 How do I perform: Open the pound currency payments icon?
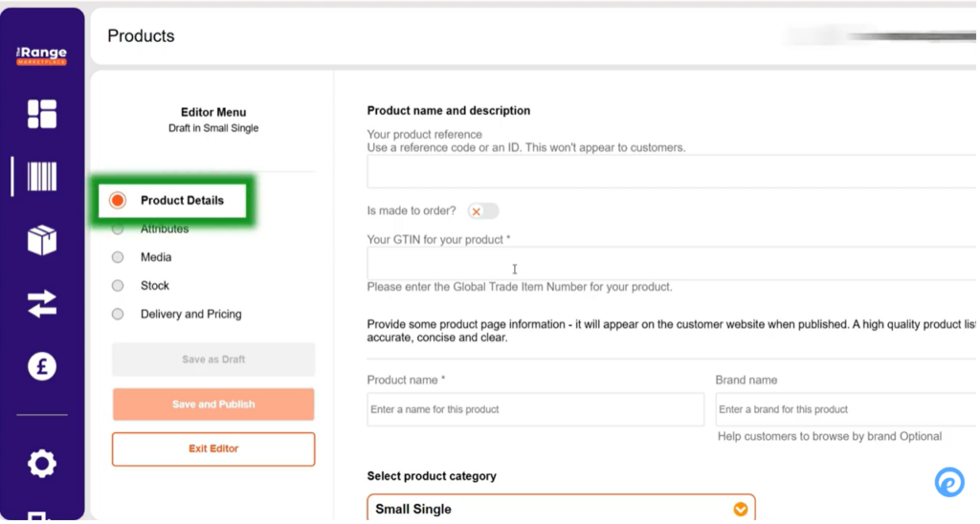tap(42, 366)
